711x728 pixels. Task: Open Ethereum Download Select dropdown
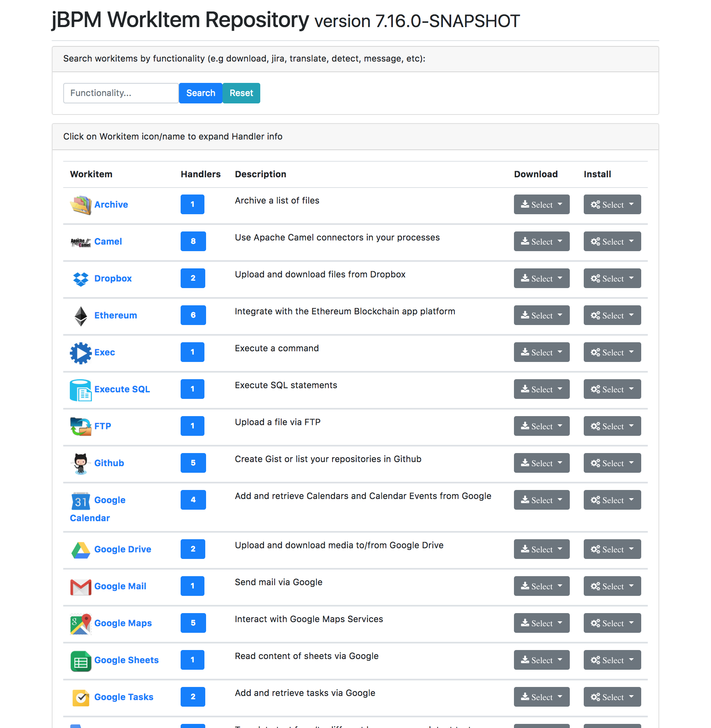542,315
